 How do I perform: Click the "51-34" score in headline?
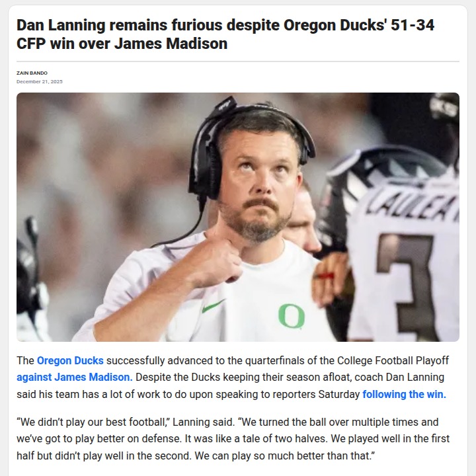[413, 25]
